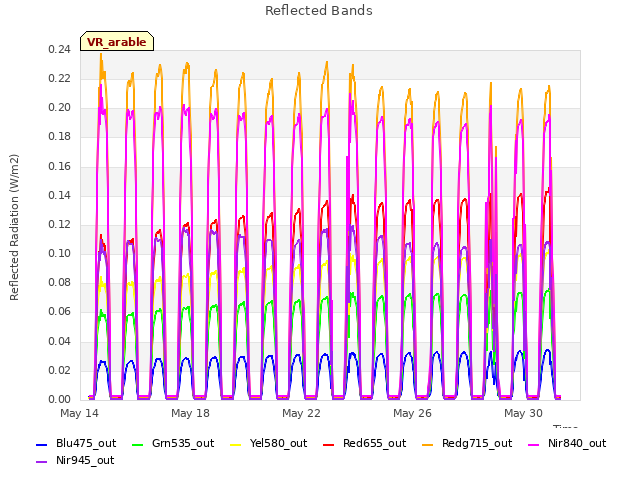The image size is (640, 480).
Task: Click the magenta Nir840_out legend color marker
Action: (x=533, y=444)
